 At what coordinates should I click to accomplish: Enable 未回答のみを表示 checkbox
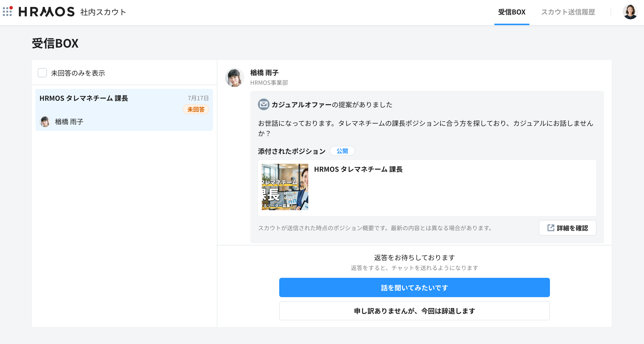pos(42,73)
